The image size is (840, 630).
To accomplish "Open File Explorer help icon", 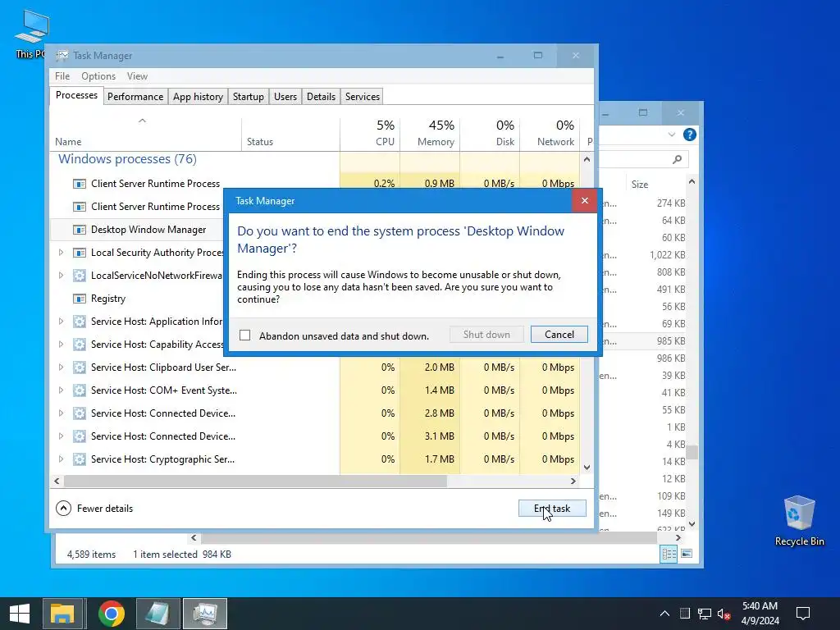I will (689, 135).
